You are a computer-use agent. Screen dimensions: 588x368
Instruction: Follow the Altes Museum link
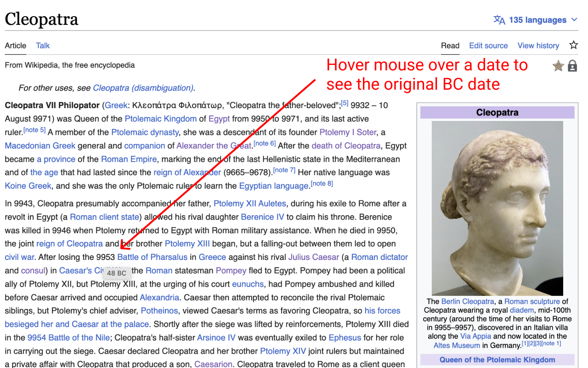tap(457, 345)
